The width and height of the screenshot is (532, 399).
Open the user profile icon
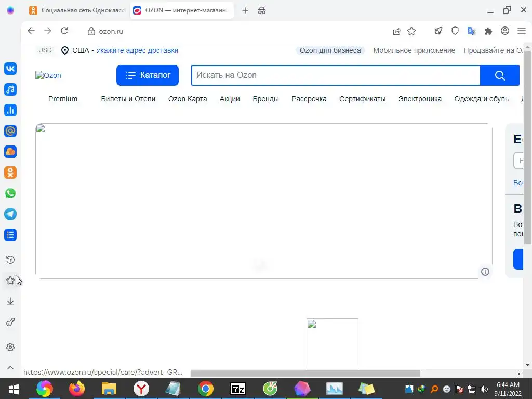pyautogui.click(x=505, y=31)
